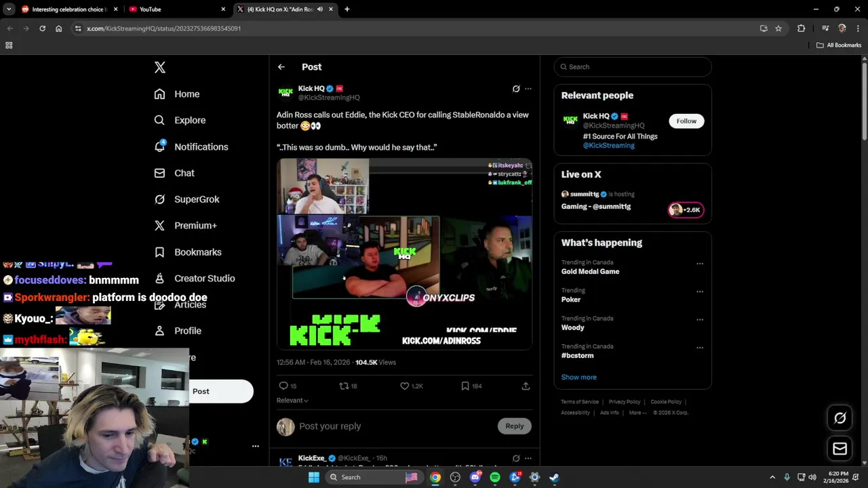Open the Woody trending topic
The image size is (868, 488).
point(573,327)
